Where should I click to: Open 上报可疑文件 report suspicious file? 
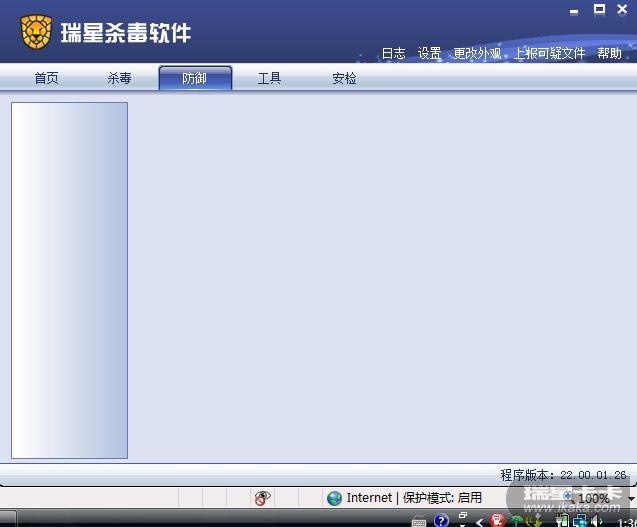tap(550, 53)
